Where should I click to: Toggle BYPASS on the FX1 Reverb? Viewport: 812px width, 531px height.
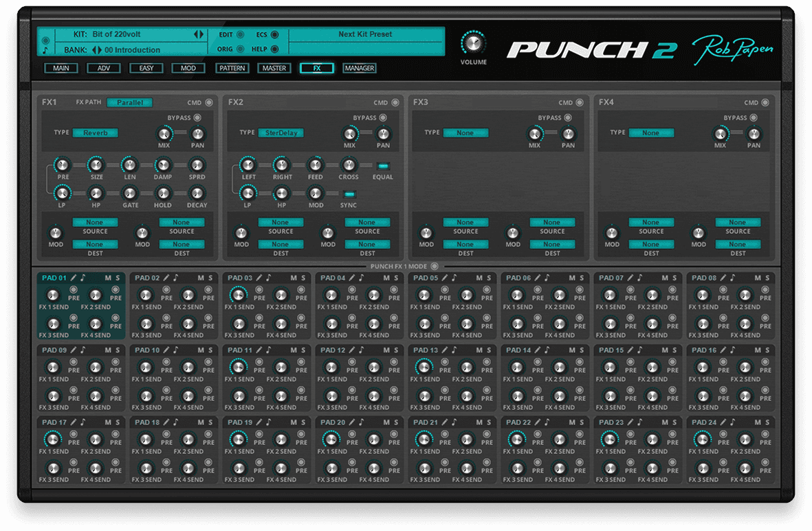(197, 118)
